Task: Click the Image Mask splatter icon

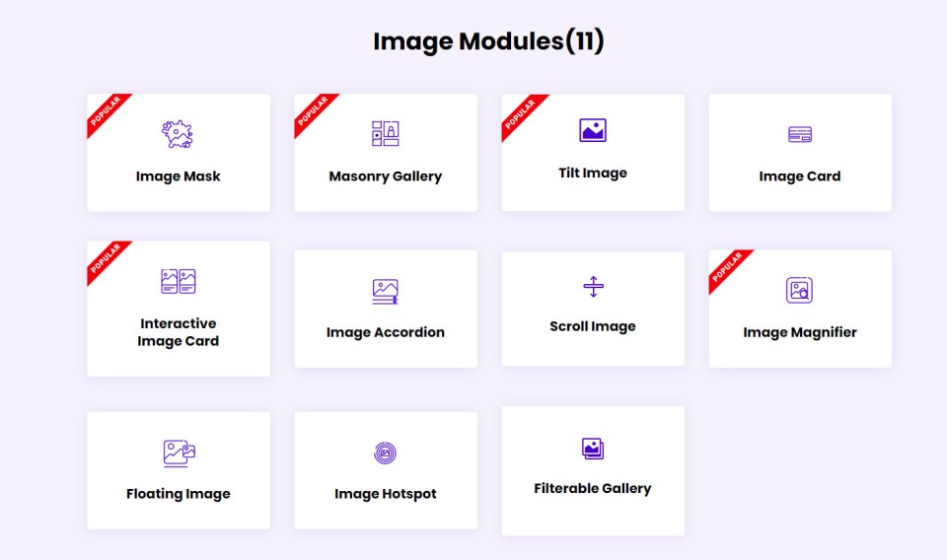Action: (178, 134)
